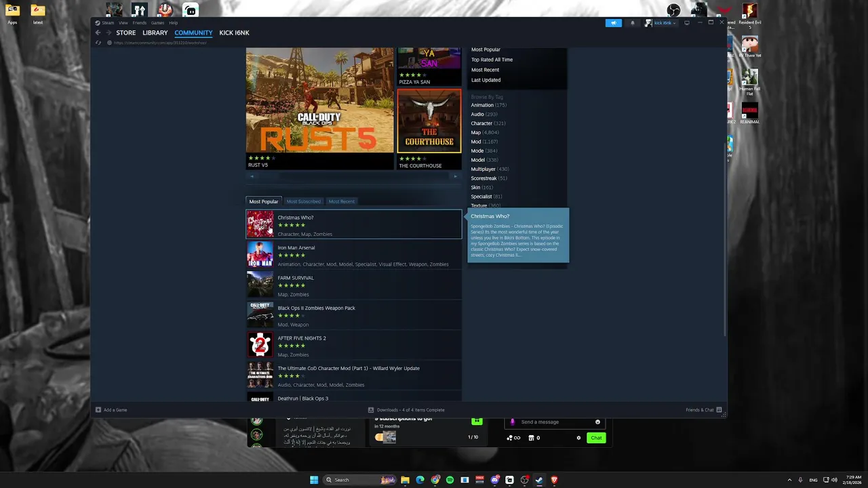Open the emoji picker in chat message box
This screenshot has width=868, height=488.
(597, 422)
